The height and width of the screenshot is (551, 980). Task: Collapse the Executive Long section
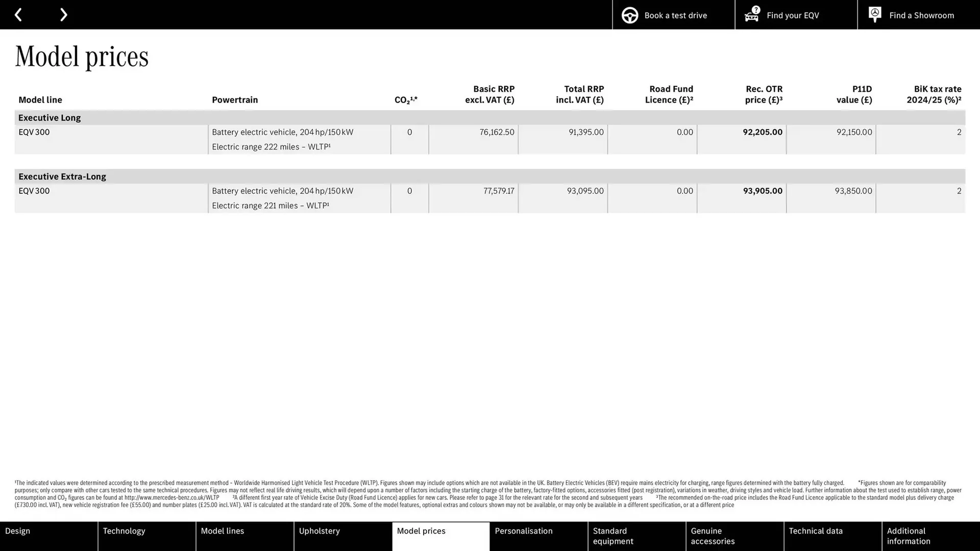click(x=49, y=117)
